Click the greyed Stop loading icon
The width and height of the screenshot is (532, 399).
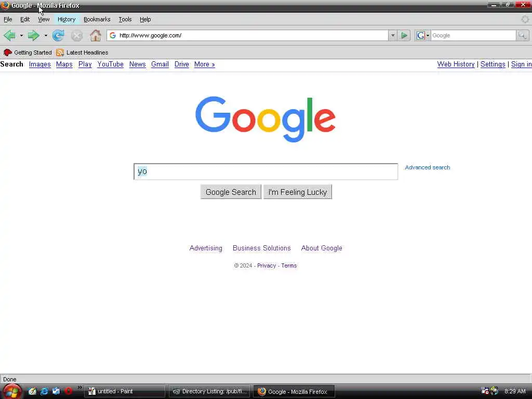coord(77,35)
